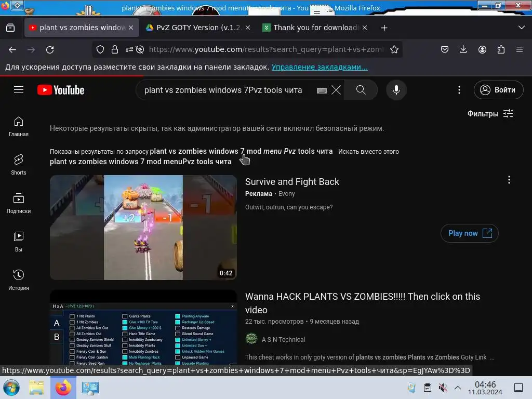Go back to the previous page

12,49
